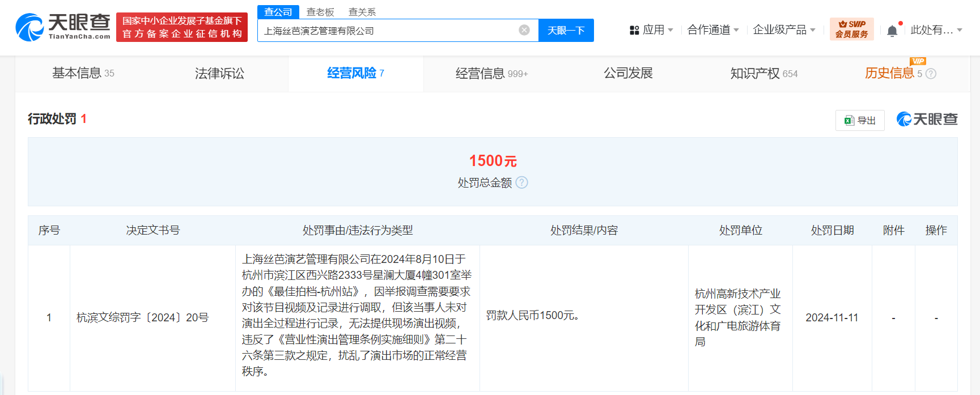Click the penalty date 2024-11-11

832,317
